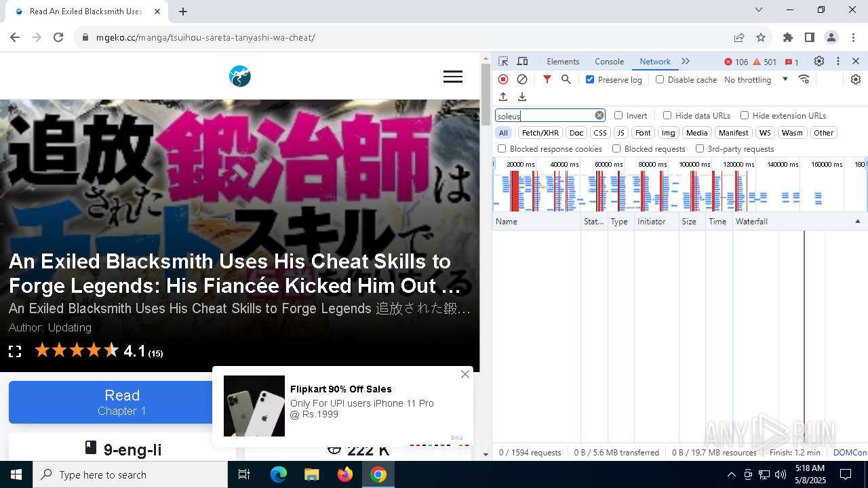Open network settings gear in toolbar

856,79
